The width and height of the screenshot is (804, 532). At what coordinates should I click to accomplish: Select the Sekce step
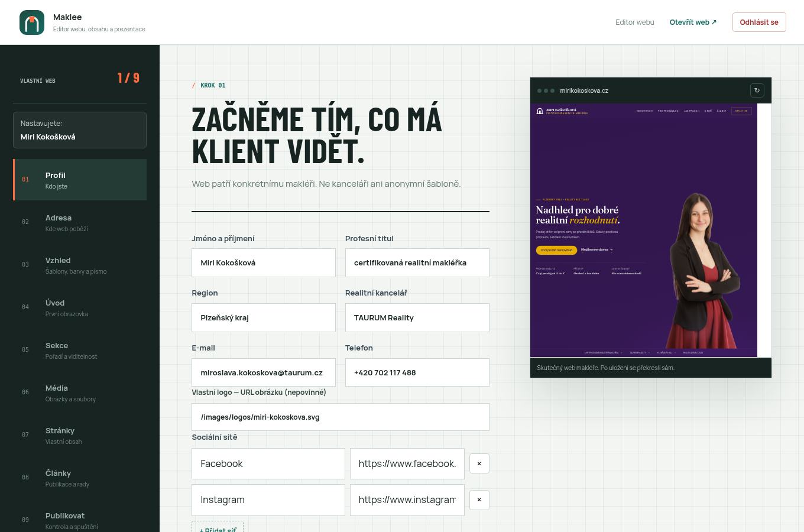click(x=80, y=350)
